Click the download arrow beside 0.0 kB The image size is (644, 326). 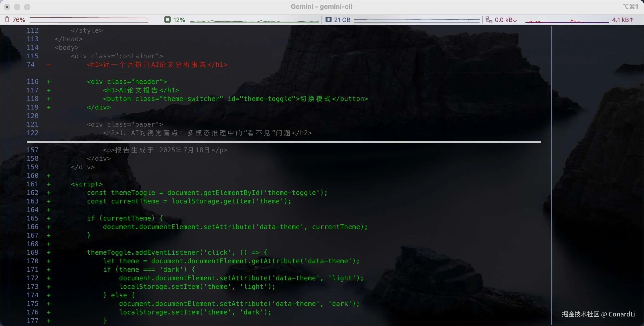click(515, 20)
